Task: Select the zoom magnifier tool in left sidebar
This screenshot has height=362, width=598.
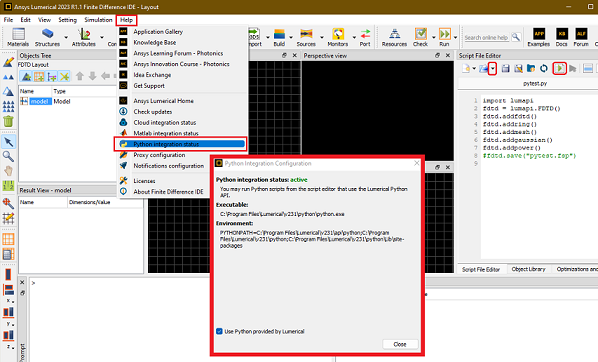Action: coord(8,156)
